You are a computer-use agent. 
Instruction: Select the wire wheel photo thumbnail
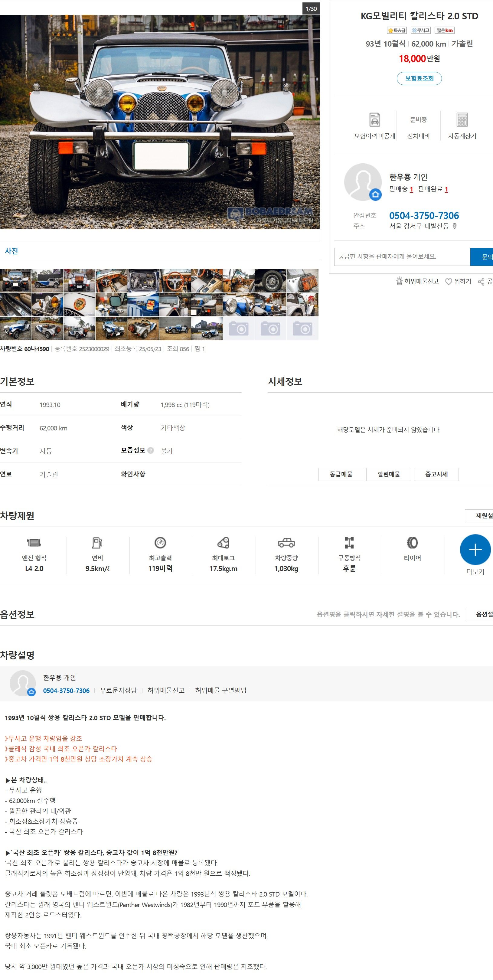click(x=270, y=281)
